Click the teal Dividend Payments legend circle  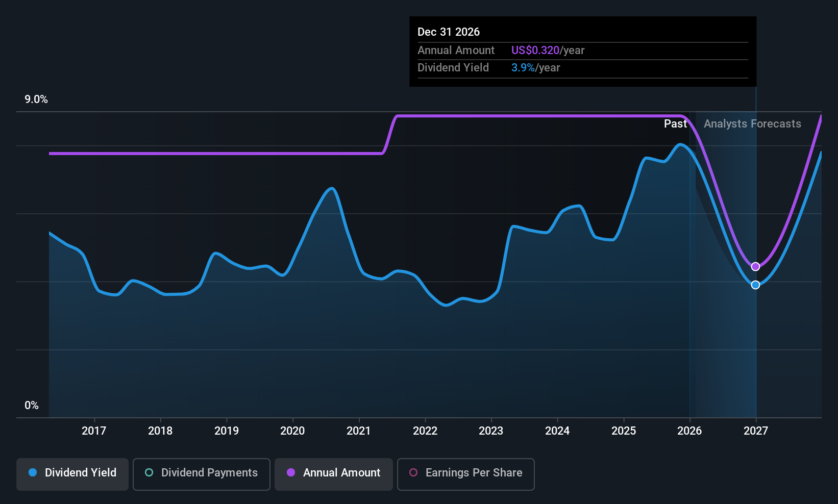click(x=149, y=472)
